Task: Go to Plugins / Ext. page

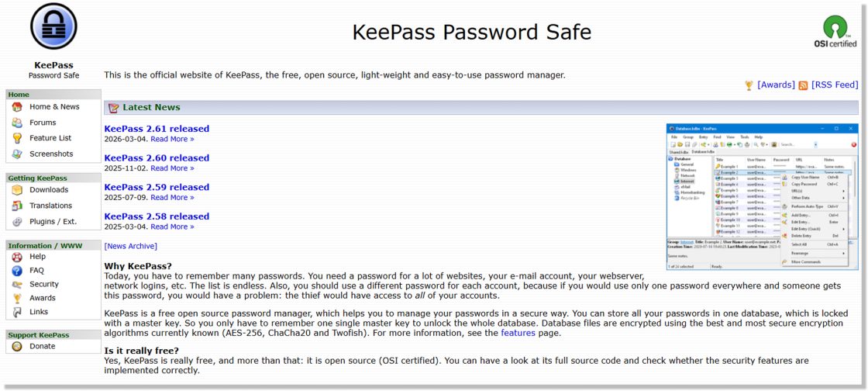Action: pos(53,222)
